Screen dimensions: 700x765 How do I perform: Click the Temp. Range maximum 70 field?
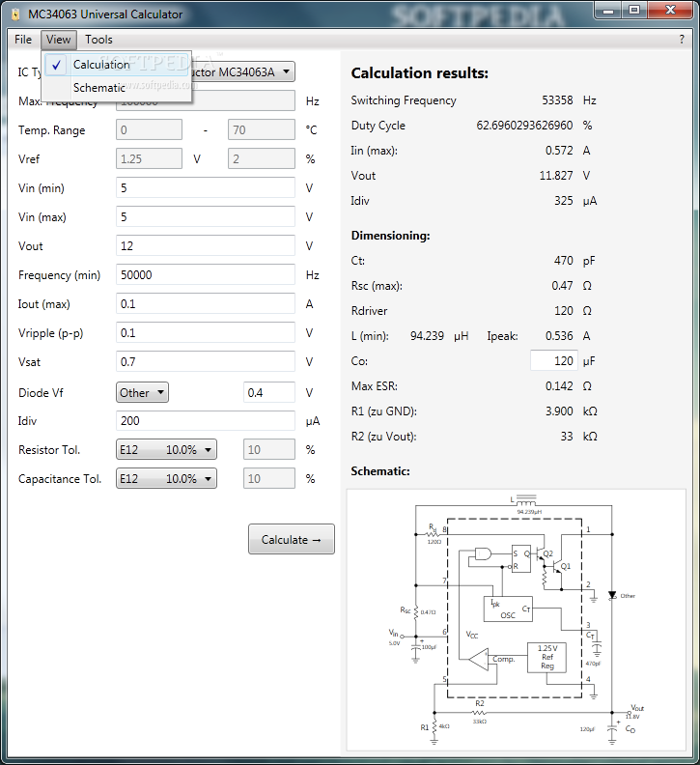(262, 129)
